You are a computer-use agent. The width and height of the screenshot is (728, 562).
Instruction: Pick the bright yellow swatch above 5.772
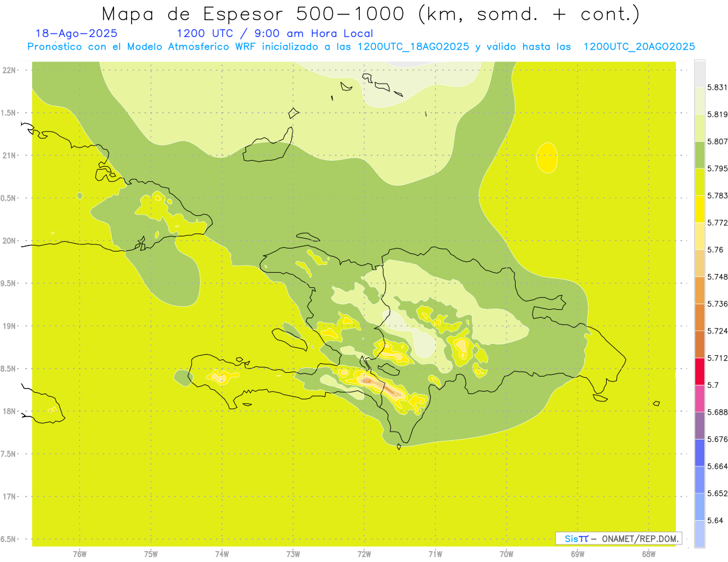pos(699,209)
